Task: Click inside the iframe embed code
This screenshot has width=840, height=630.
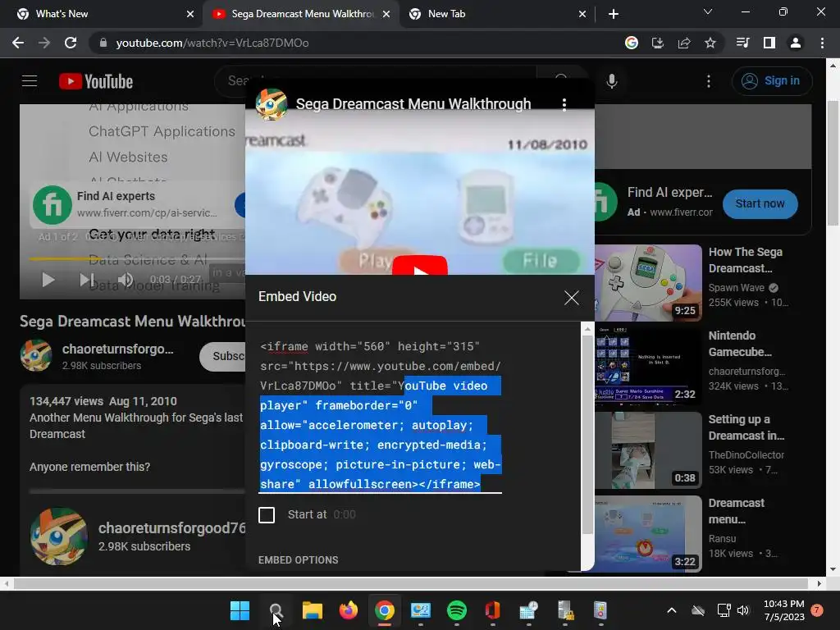Action: pos(381,415)
